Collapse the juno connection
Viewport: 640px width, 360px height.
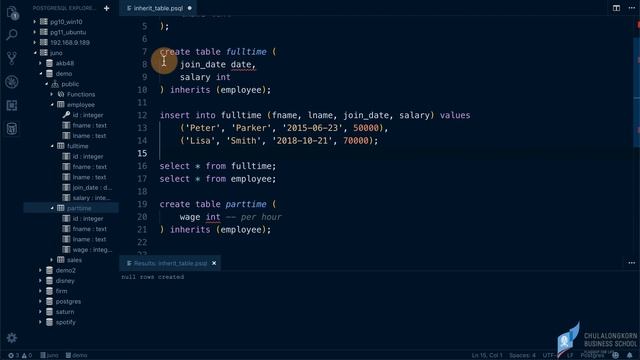pos(35,53)
